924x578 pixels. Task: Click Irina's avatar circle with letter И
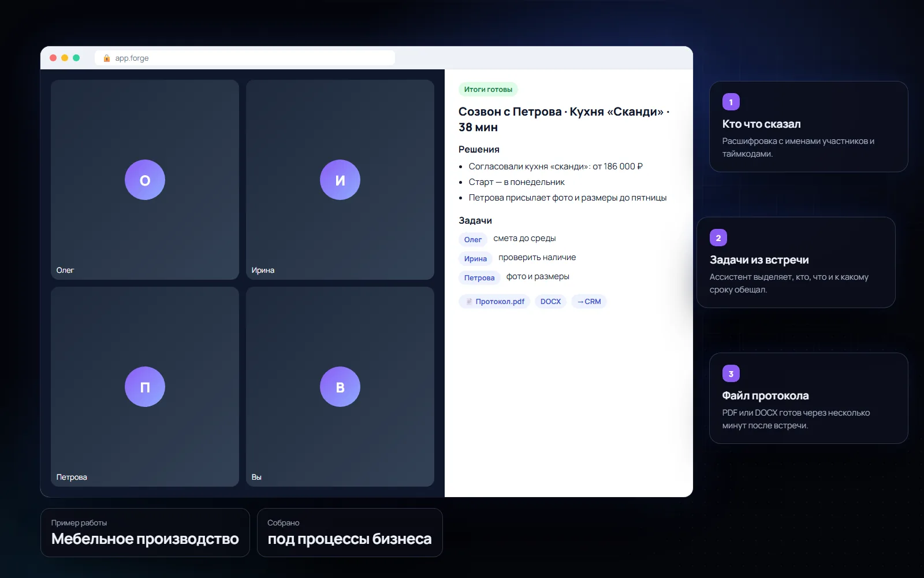tap(340, 180)
